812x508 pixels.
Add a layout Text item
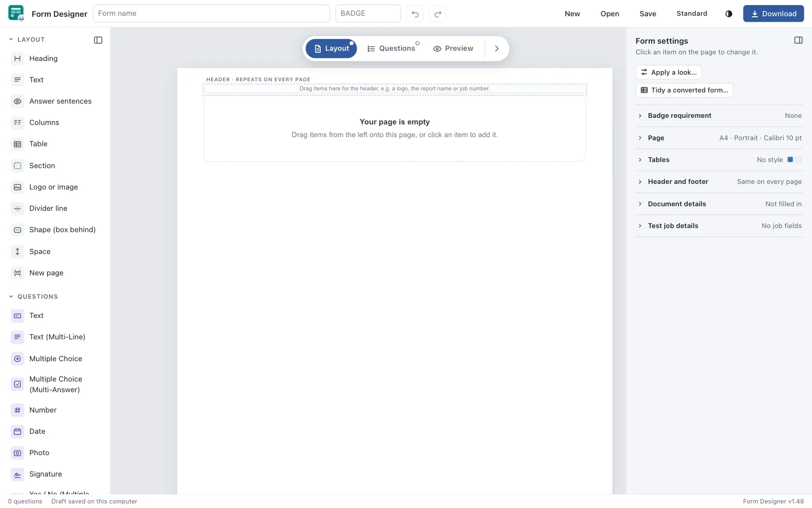click(55, 80)
